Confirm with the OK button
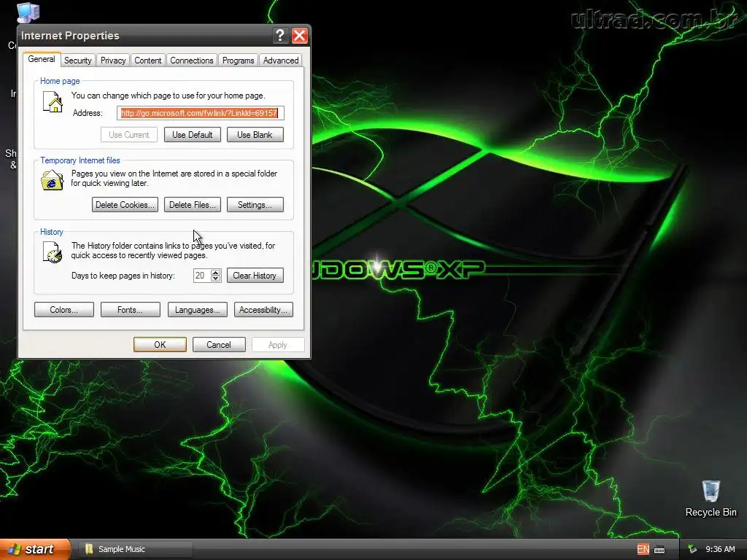Viewport: 747px width, 560px height. click(160, 345)
